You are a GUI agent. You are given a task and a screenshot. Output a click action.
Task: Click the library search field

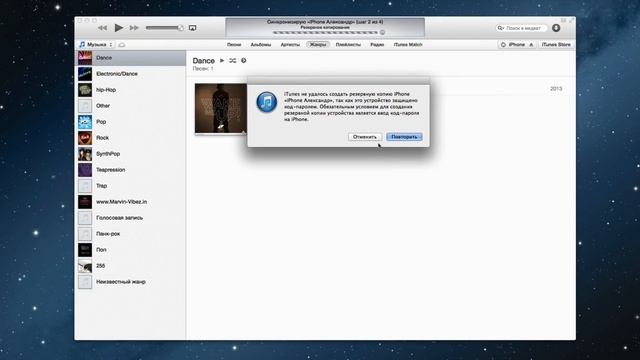pyautogui.click(x=521, y=28)
